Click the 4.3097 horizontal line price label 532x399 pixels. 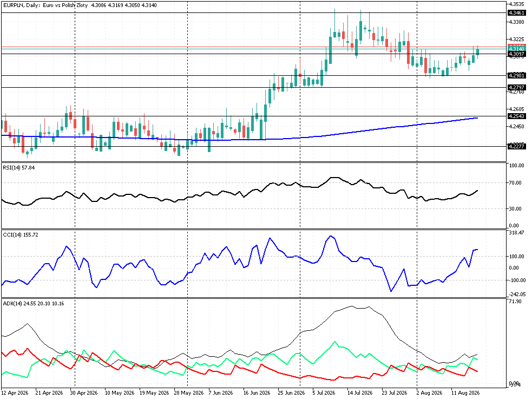pos(516,54)
